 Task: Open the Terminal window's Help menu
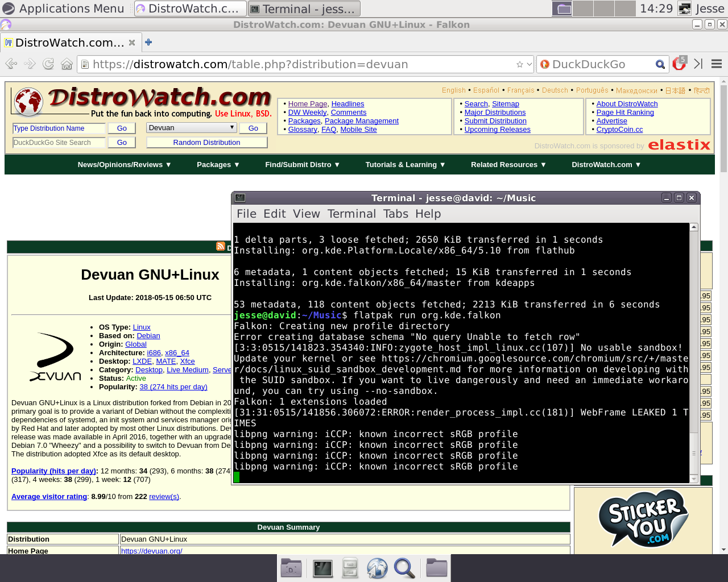point(428,214)
